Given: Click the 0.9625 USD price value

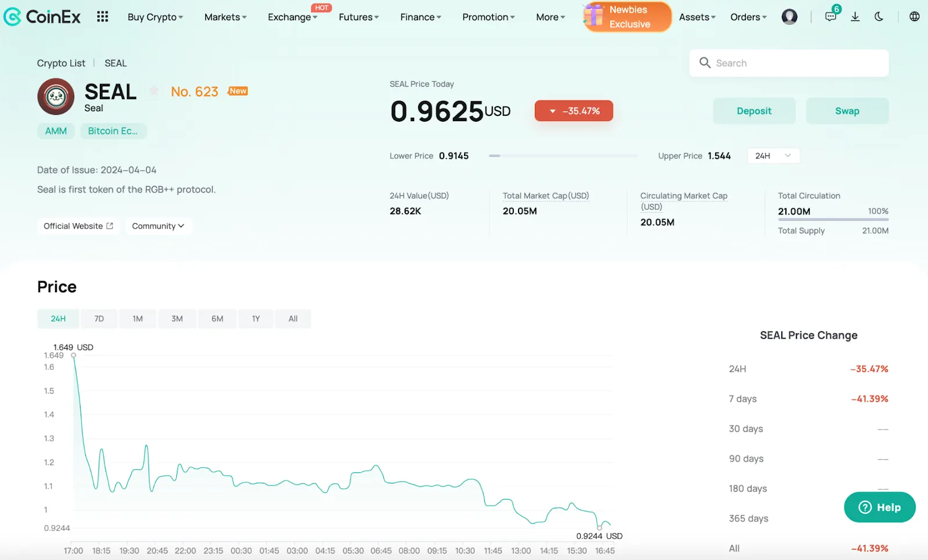Looking at the screenshot, I should click(x=450, y=111).
